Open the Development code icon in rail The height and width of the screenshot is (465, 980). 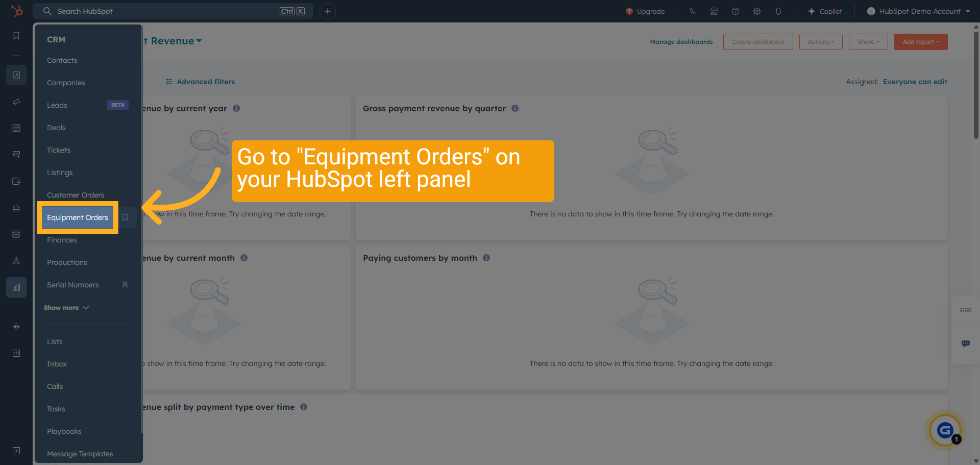pyautogui.click(x=16, y=353)
